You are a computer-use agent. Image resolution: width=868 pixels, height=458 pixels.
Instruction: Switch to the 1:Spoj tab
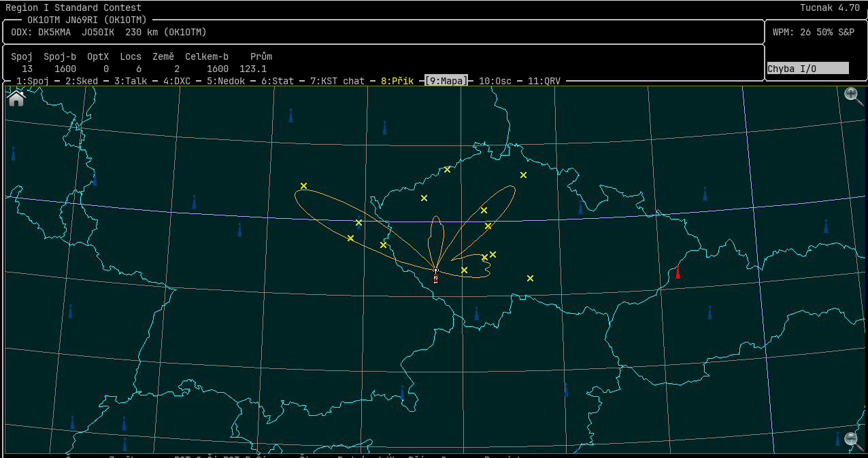pos(33,81)
